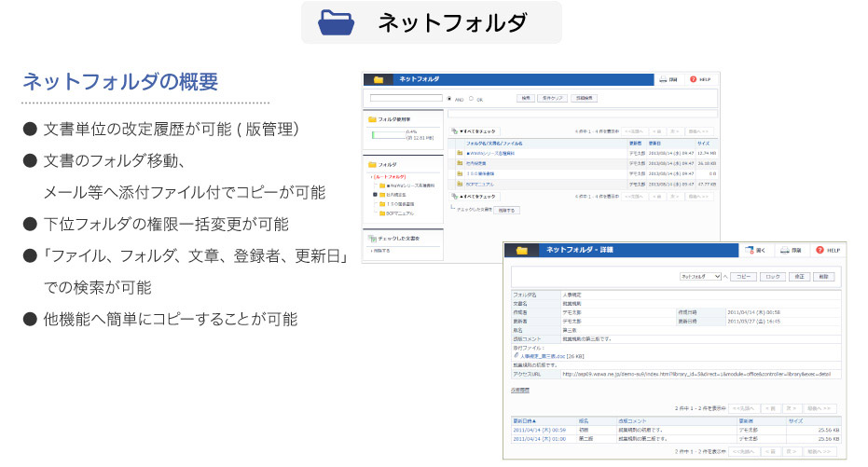Image resolution: width=868 pixels, height=467 pixels.
Task: Click the print icon in the detail window
Action: (785, 250)
